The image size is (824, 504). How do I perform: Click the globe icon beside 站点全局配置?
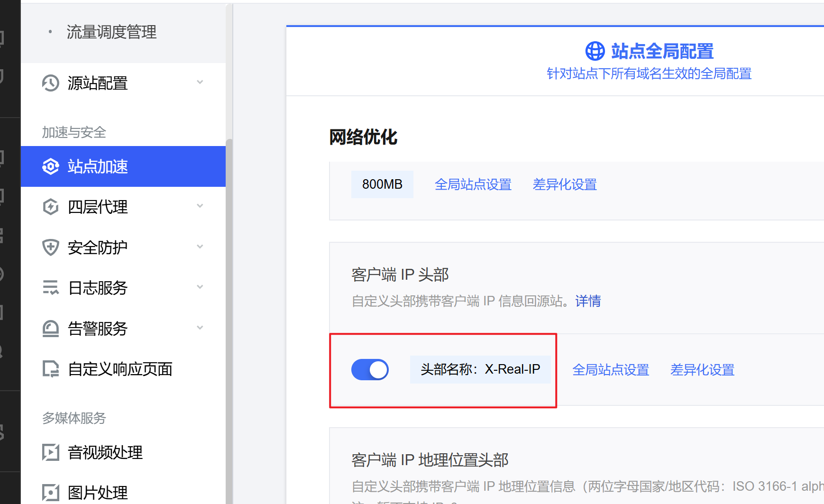pyautogui.click(x=595, y=51)
